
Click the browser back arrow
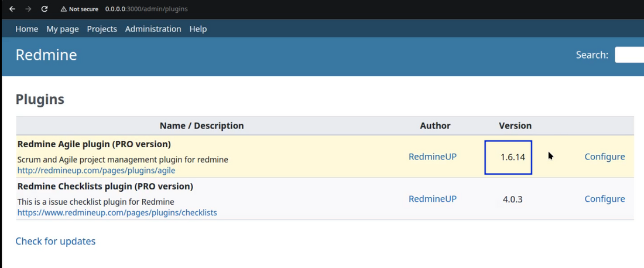click(x=12, y=9)
